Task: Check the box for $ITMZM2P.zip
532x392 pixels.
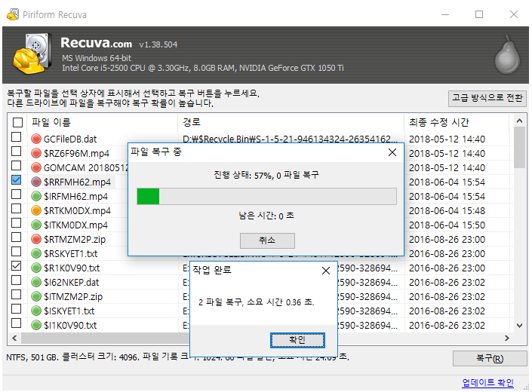Action: coord(17,295)
